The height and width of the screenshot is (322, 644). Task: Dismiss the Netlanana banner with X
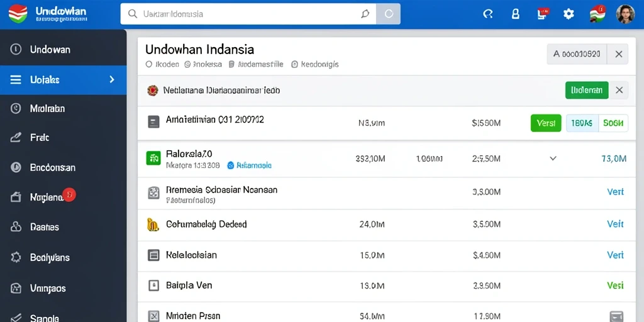point(619,90)
